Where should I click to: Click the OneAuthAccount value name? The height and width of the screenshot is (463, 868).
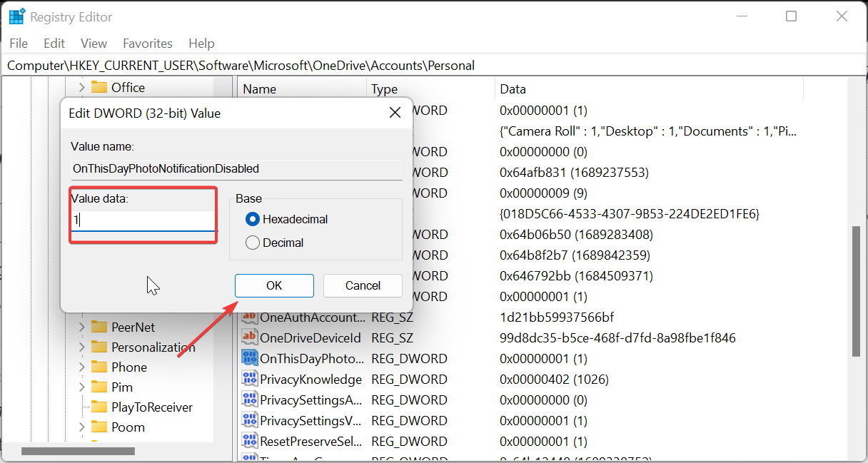pyautogui.click(x=312, y=317)
